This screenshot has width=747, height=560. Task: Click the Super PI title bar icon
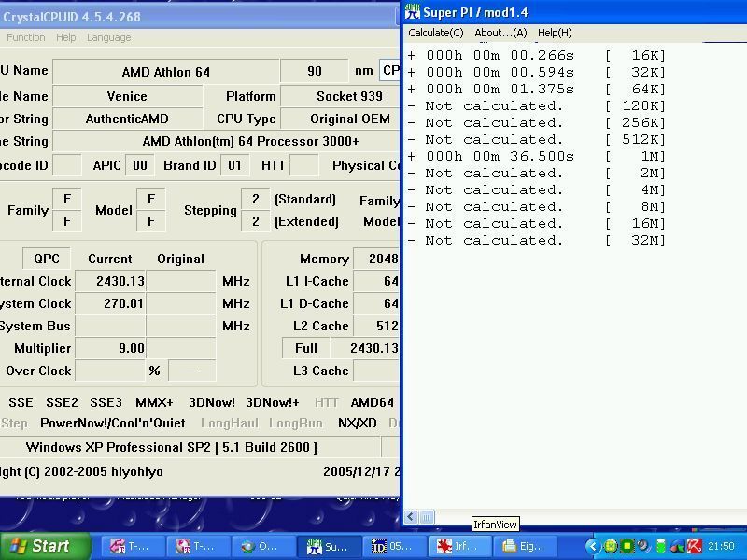[x=412, y=11]
